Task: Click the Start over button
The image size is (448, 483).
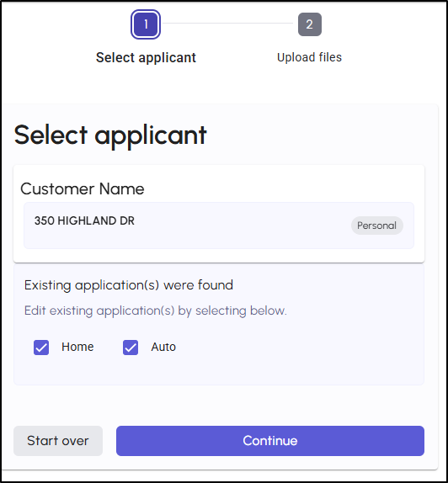Action: (58, 441)
